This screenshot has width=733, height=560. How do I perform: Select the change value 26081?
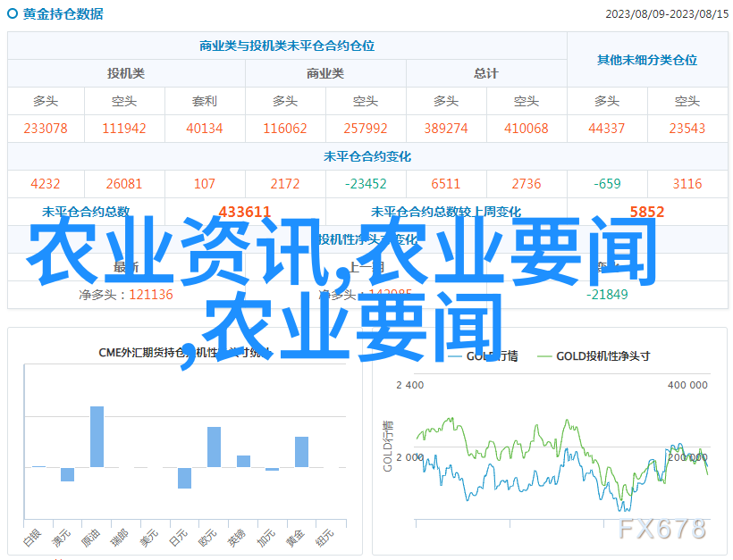tap(124, 184)
